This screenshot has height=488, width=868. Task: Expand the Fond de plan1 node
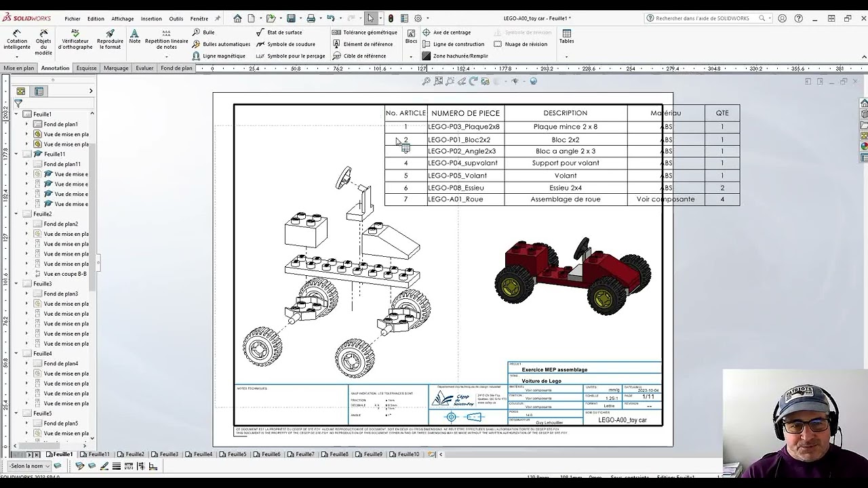click(27, 124)
